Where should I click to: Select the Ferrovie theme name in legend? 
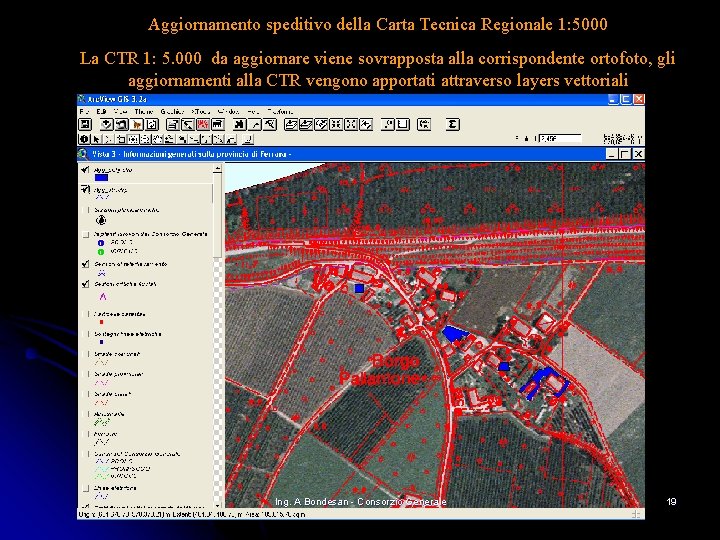coord(106,434)
